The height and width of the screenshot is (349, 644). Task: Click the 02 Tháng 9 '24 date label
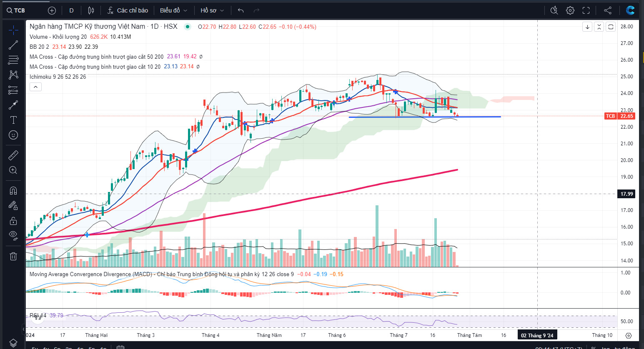click(x=537, y=335)
